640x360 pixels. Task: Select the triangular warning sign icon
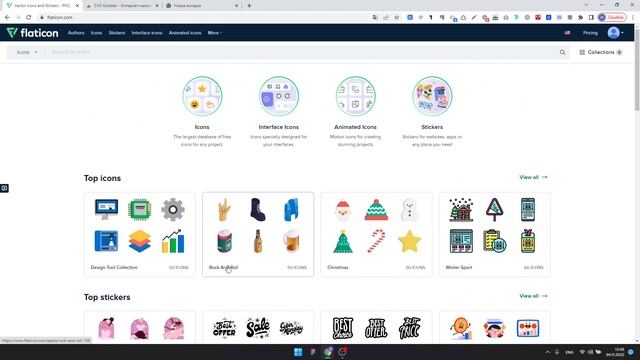pyautogui.click(x=494, y=209)
